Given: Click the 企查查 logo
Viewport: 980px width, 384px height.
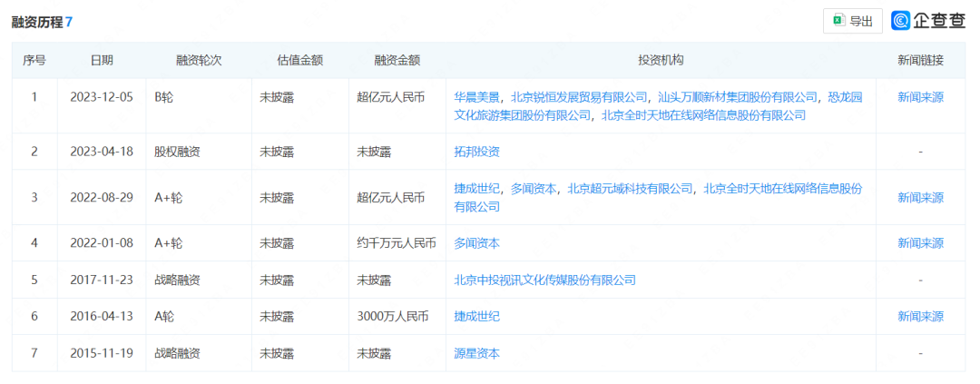Looking at the screenshot, I should [x=928, y=21].
